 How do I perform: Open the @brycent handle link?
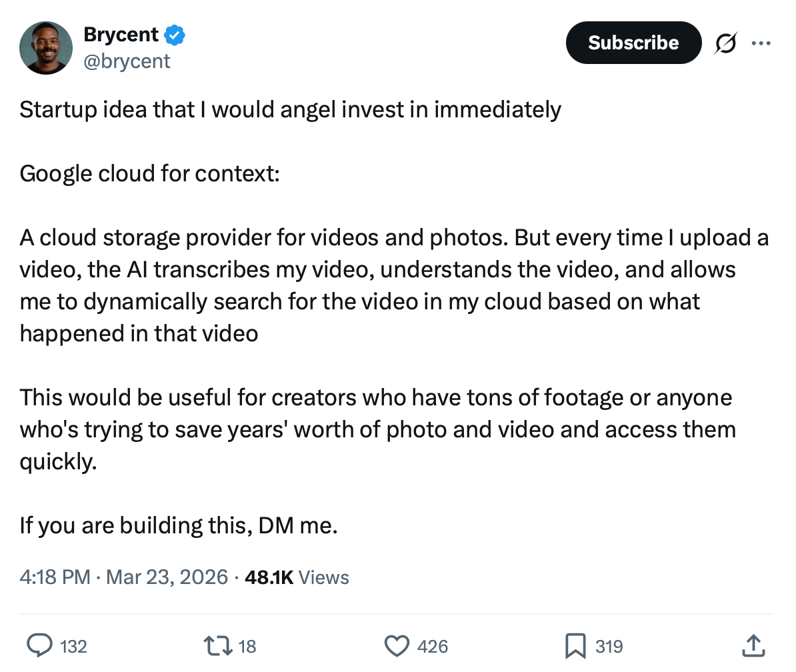[x=127, y=61]
